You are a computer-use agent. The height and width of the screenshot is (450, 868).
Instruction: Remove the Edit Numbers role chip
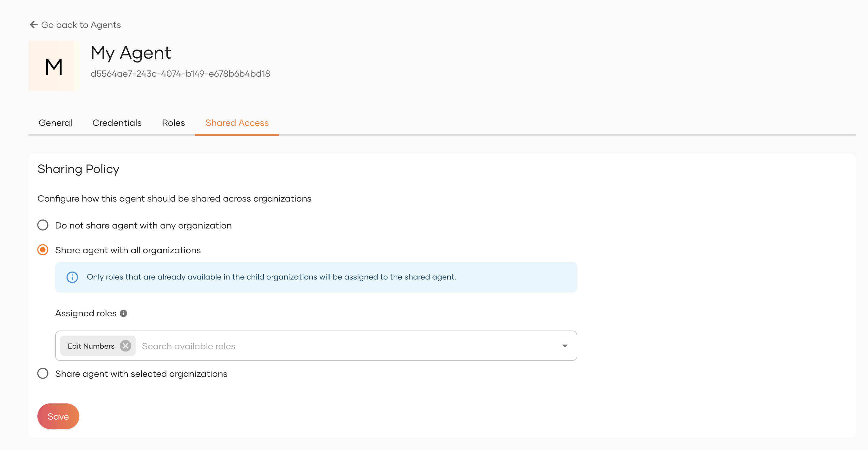tap(125, 346)
